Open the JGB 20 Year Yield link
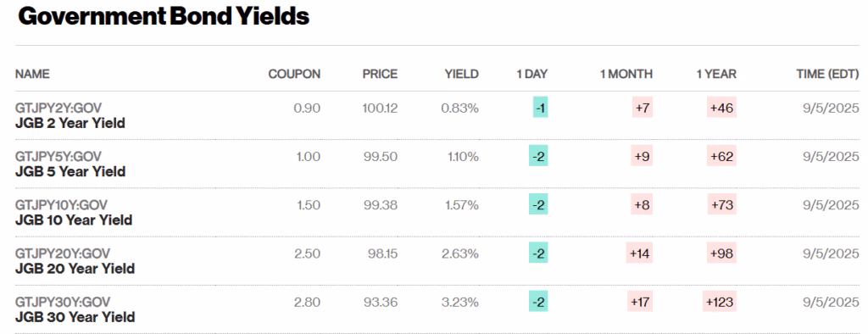Viewport: 868px width, 334px height. click(x=75, y=269)
